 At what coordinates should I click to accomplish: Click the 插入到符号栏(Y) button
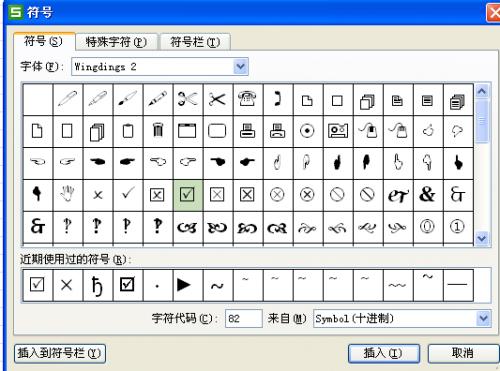(60, 353)
